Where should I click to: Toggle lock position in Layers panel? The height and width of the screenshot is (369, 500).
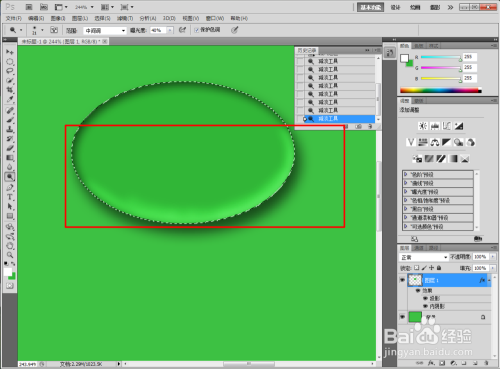[x=431, y=268]
